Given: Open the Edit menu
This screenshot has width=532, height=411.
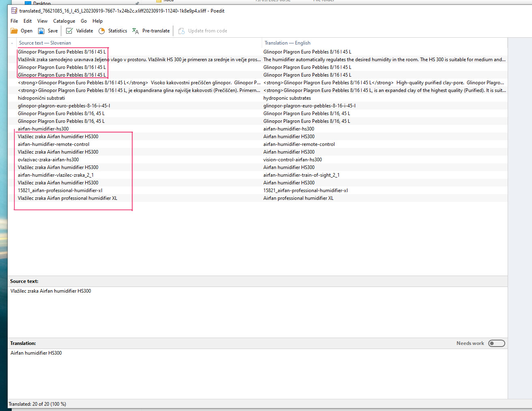Looking at the screenshot, I should click(28, 21).
